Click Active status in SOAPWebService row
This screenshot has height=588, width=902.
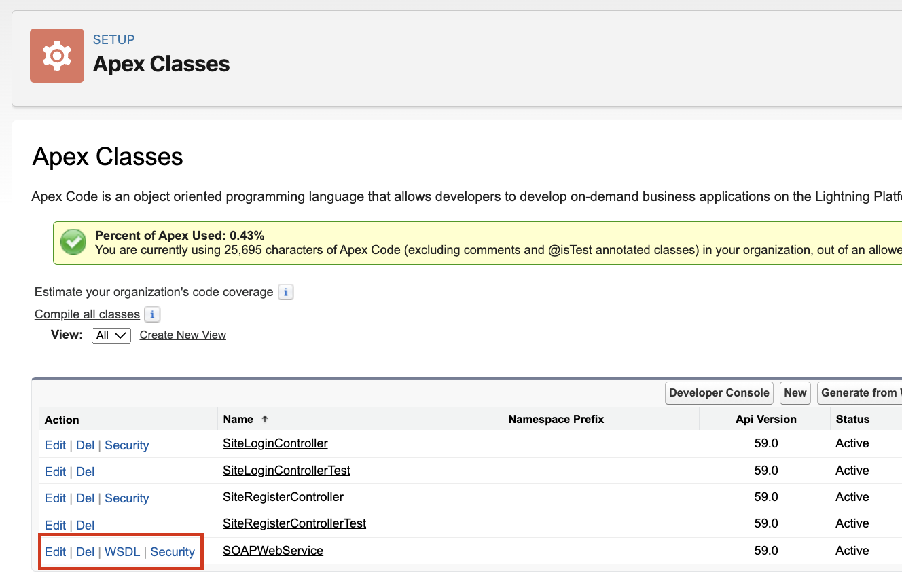tap(852, 551)
